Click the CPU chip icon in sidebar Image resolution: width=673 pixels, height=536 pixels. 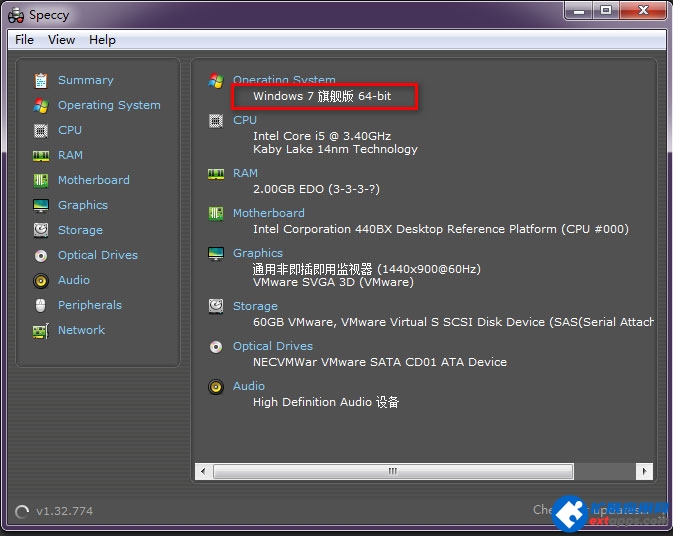(x=41, y=130)
